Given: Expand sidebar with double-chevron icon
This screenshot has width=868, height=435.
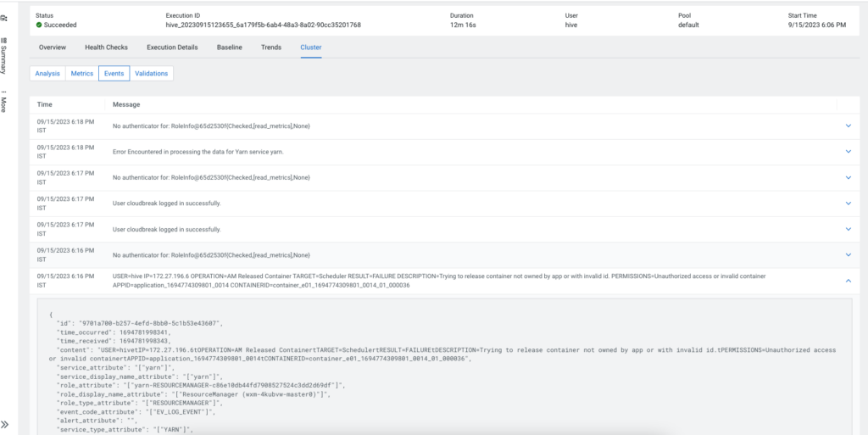Looking at the screenshot, I should tap(6, 424).
